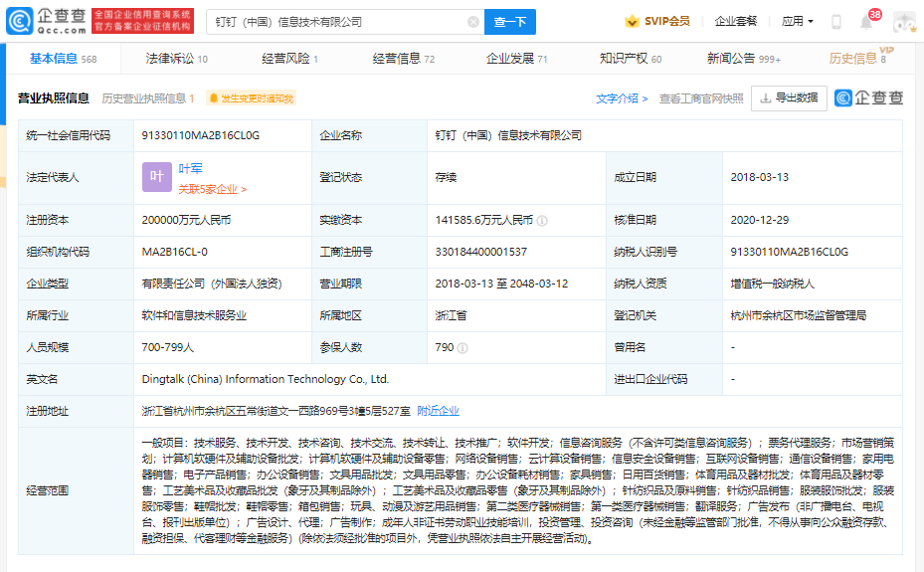Click the 查一下 search button
This screenshot has height=572, width=924.
[509, 22]
